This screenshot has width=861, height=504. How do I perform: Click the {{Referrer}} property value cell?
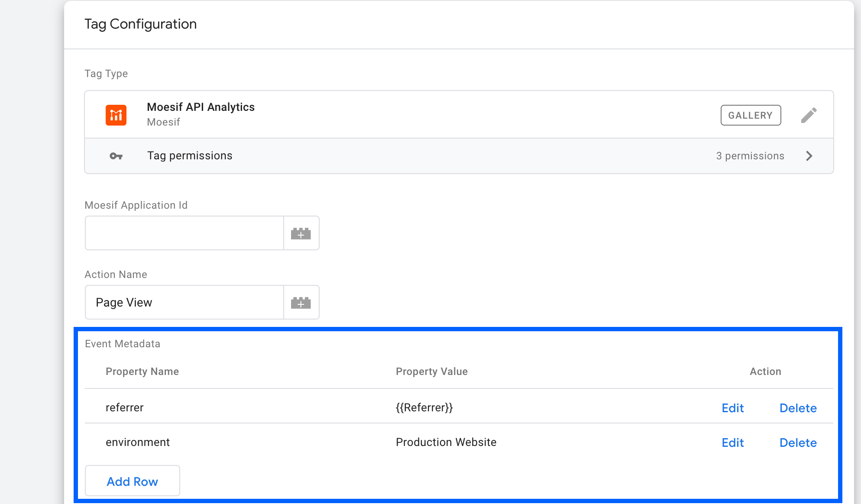click(424, 407)
